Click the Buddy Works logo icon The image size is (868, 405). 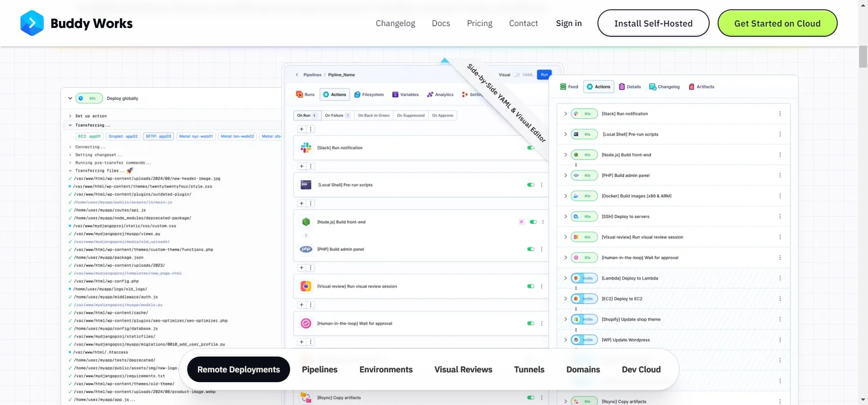(32, 23)
